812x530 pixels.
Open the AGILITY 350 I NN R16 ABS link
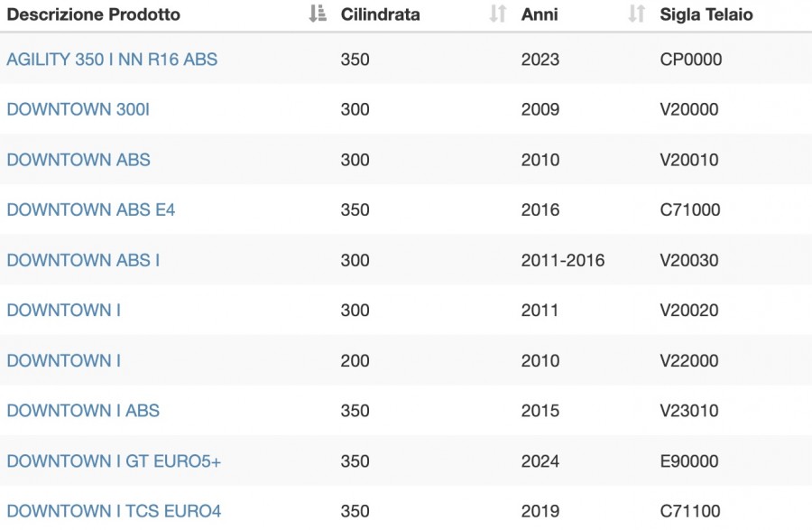click(112, 59)
